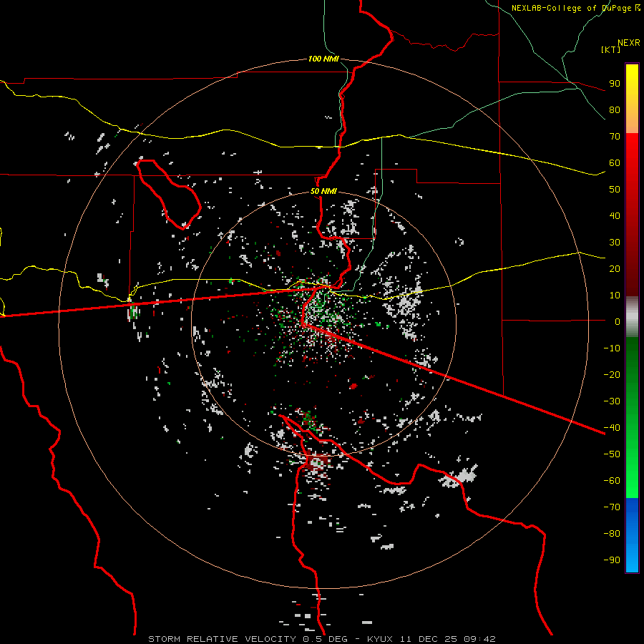Click the -20 value on the velocity scale
This screenshot has height=644, width=644.
coord(612,374)
